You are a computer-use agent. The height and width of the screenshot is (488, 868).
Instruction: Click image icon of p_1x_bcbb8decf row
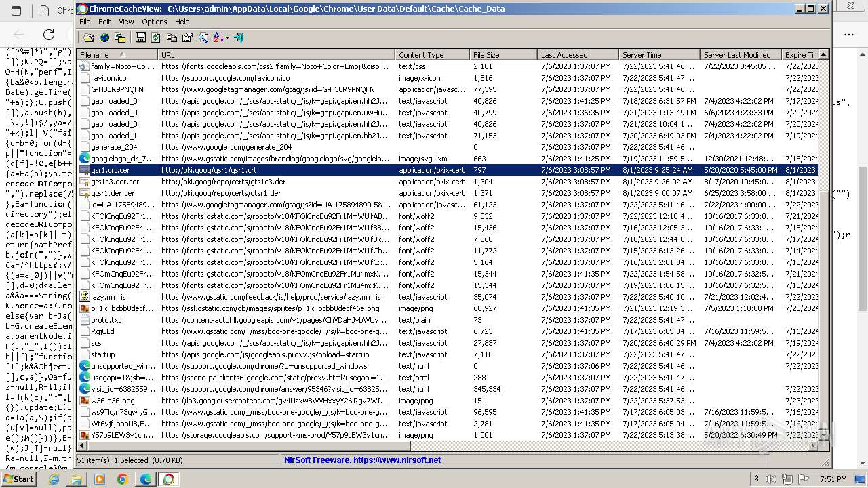pyautogui.click(x=84, y=308)
